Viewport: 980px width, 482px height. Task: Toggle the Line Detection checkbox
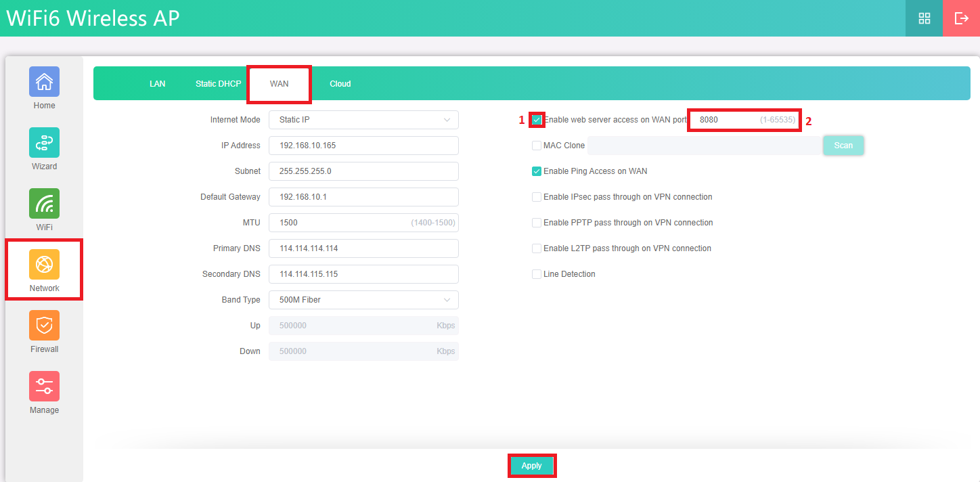pos(537,274)
